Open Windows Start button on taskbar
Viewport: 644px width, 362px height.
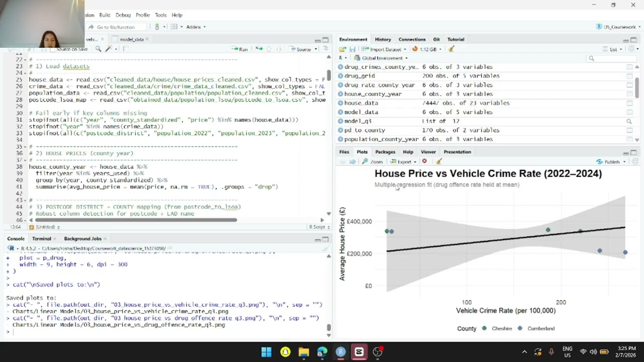[x=267, y=352]
